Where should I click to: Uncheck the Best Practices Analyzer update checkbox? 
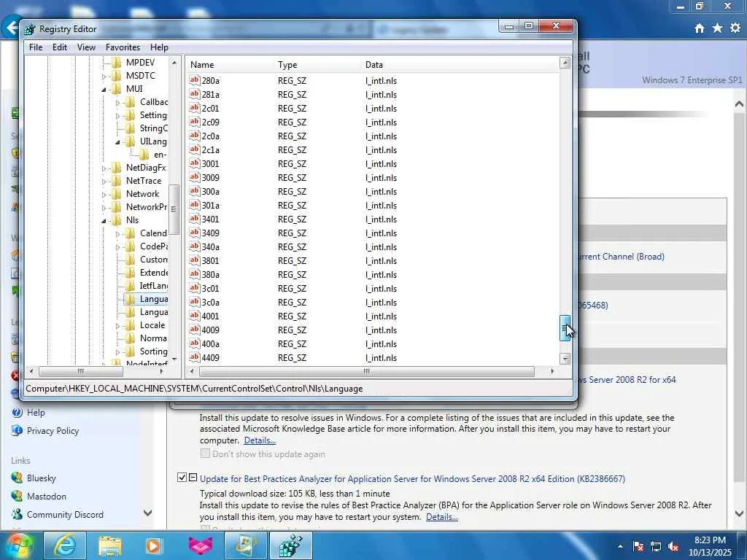coord(182,477)
